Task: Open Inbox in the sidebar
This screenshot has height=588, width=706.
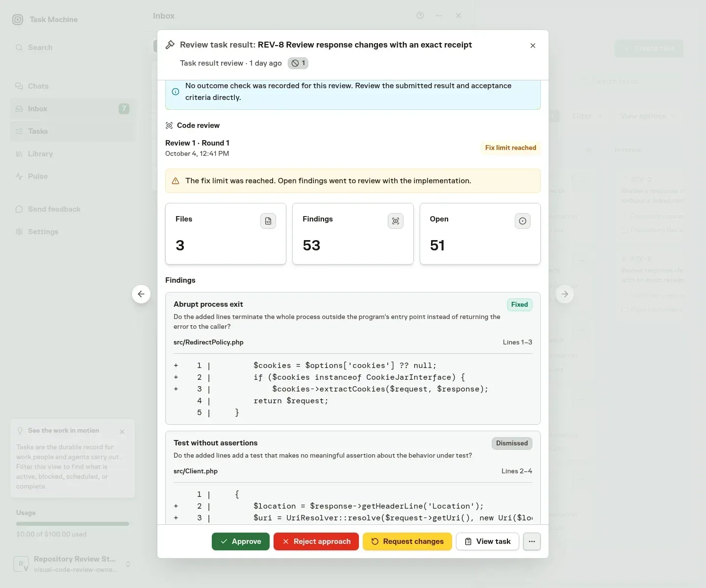Action: pos(73,109)
